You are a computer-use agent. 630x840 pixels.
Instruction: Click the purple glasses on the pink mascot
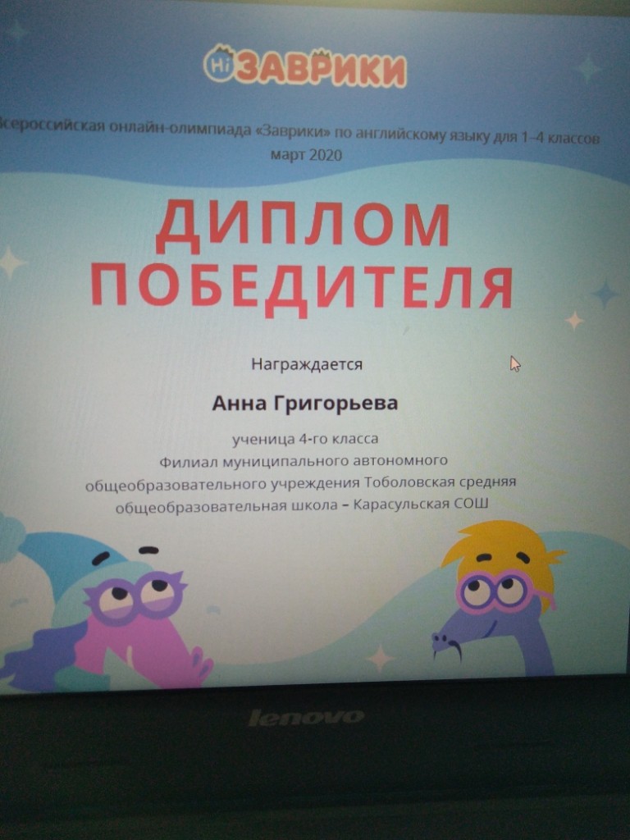click(135, 595)
